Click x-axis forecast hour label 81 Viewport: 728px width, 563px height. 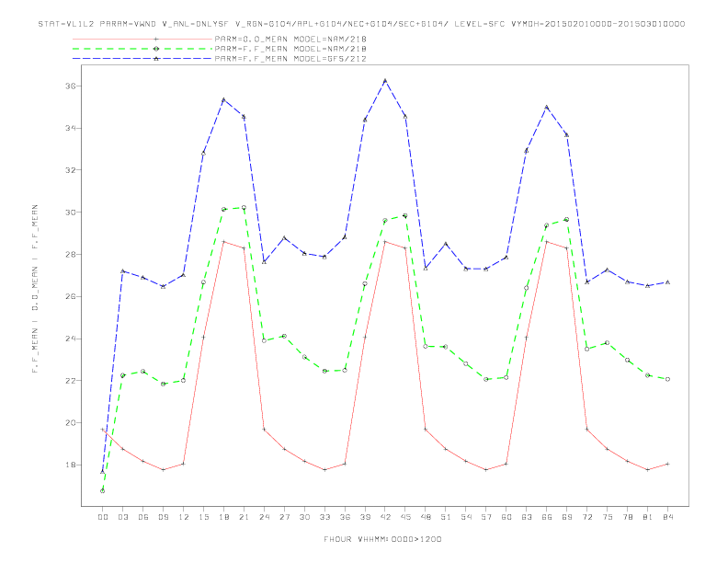pos(648,517)
